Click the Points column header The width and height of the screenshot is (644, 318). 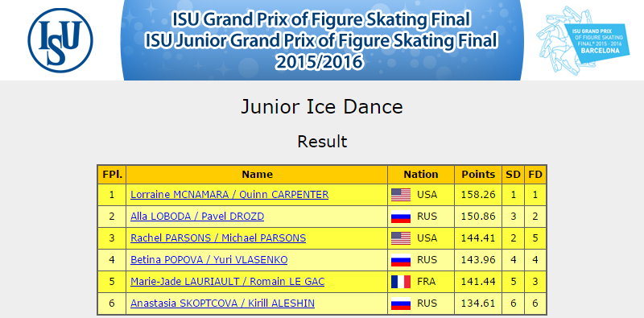pos(478,175)
